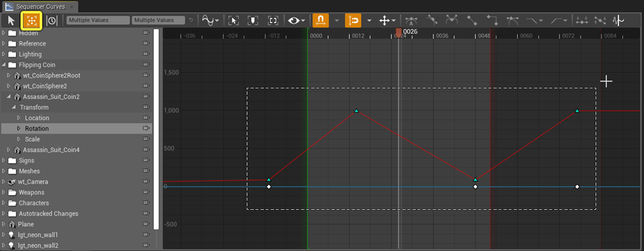
Task: Select the Characters folder row
Action: (76, 203)
